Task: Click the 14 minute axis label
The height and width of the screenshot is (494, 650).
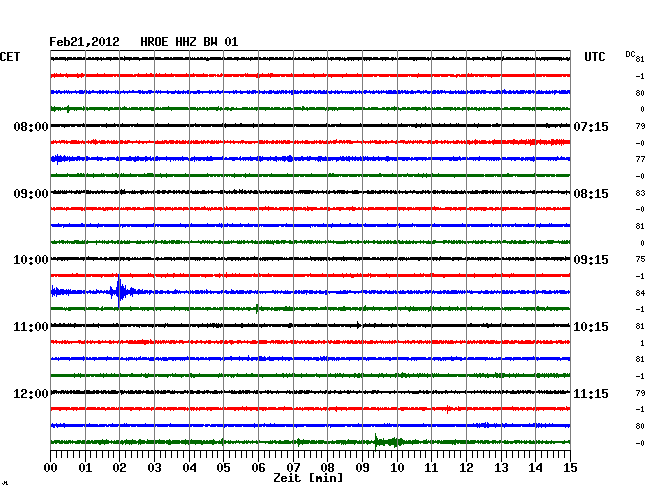Action: [x=535, y=468]
